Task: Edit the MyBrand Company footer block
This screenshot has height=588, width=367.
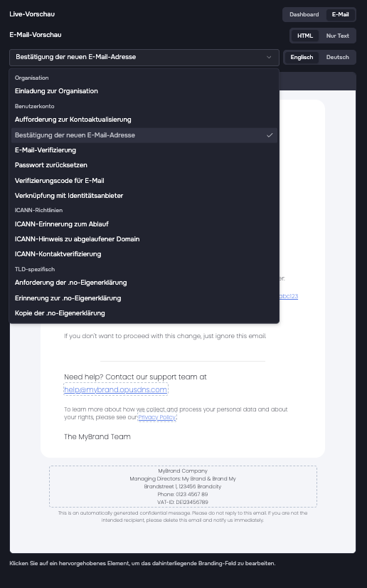Action: coord(183,486)
